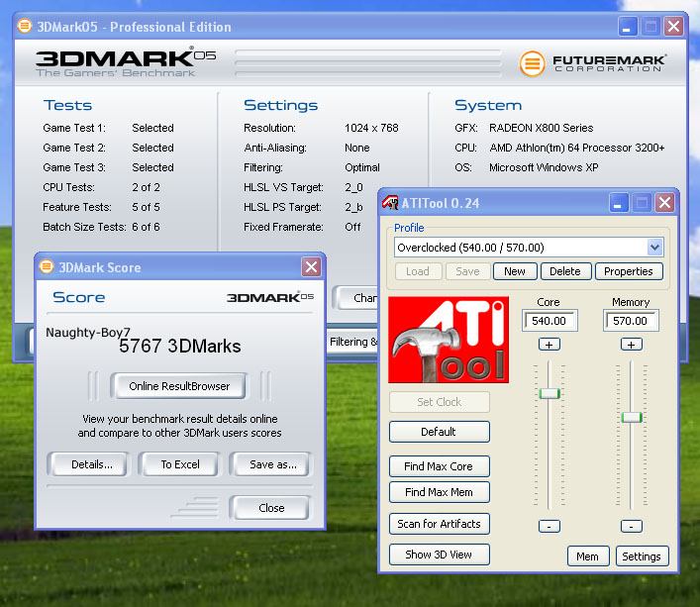The image size is (700, 607).
Task: Export score To Excel
Action: coord(179,464)
